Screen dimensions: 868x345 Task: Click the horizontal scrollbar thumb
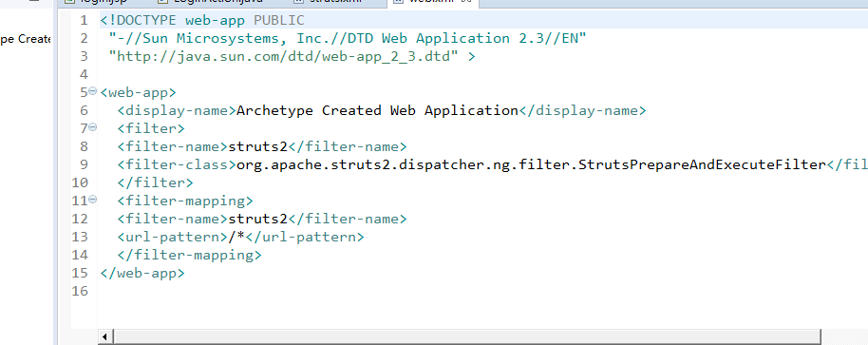pyautogui.click(x=467, y=336)
